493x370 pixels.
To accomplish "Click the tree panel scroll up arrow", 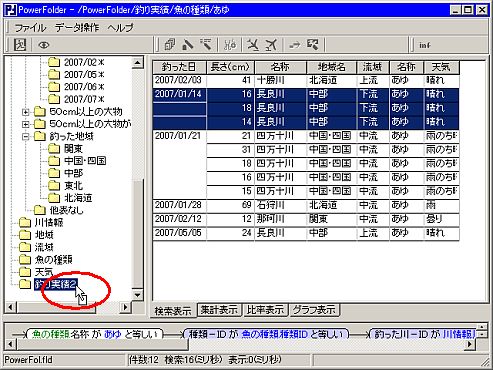I will tap(137, 63).
